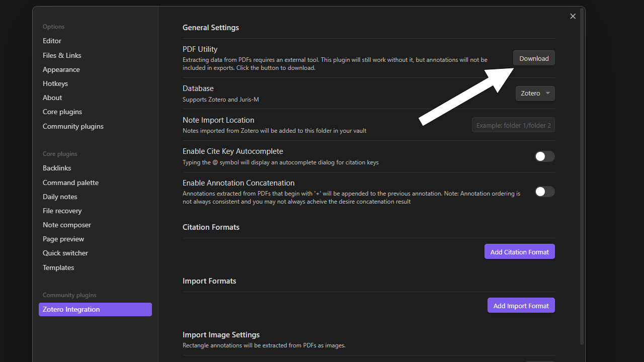Show the About settings page
This screenshot has height=362, width=644.
coord(52,98)
